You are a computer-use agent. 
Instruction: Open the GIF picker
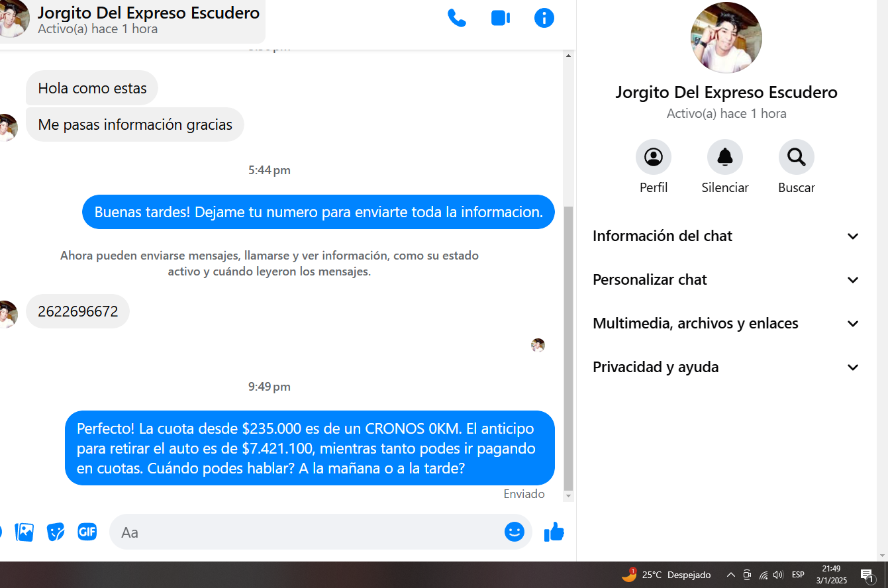pos(87,532)
